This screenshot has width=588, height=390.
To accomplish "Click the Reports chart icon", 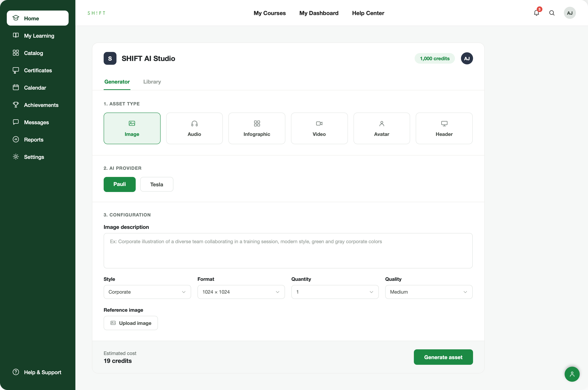I will point(16,139).
